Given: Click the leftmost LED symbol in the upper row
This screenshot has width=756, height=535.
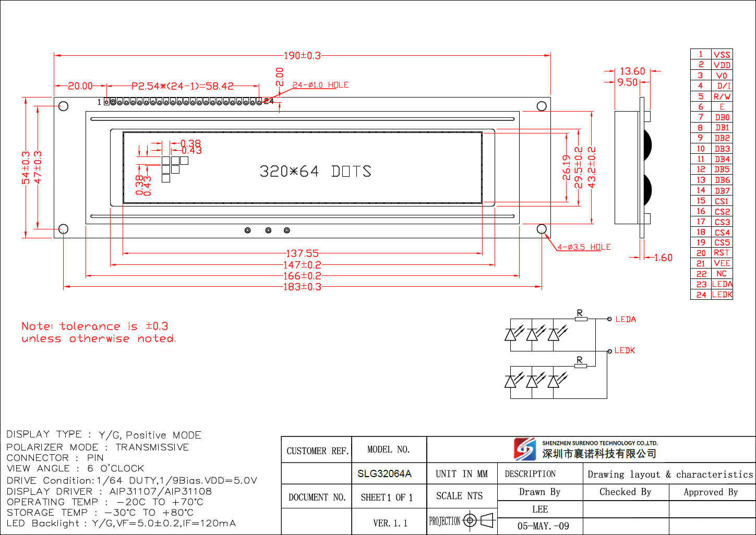Looking at the screenshot, I should click(x=511, y=333).
